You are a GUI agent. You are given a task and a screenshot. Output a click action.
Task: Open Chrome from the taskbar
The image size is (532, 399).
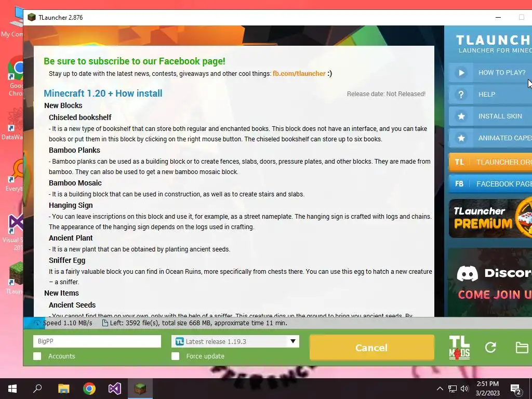tap(89, 389)
